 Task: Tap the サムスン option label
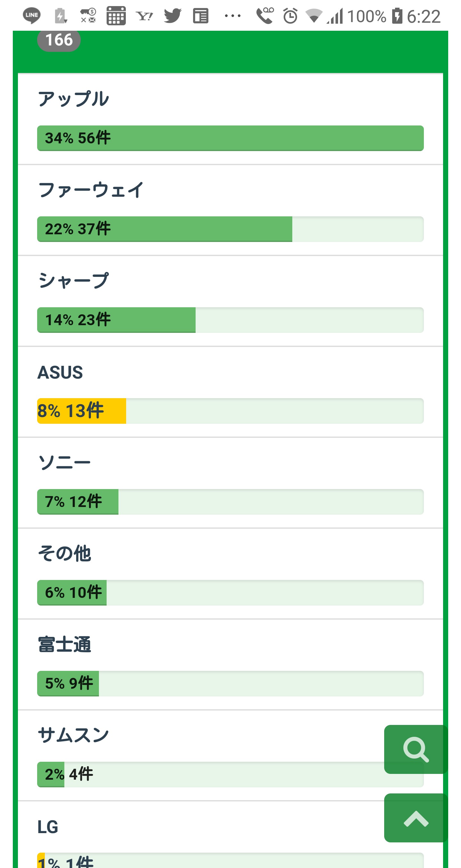pos(73,735)
